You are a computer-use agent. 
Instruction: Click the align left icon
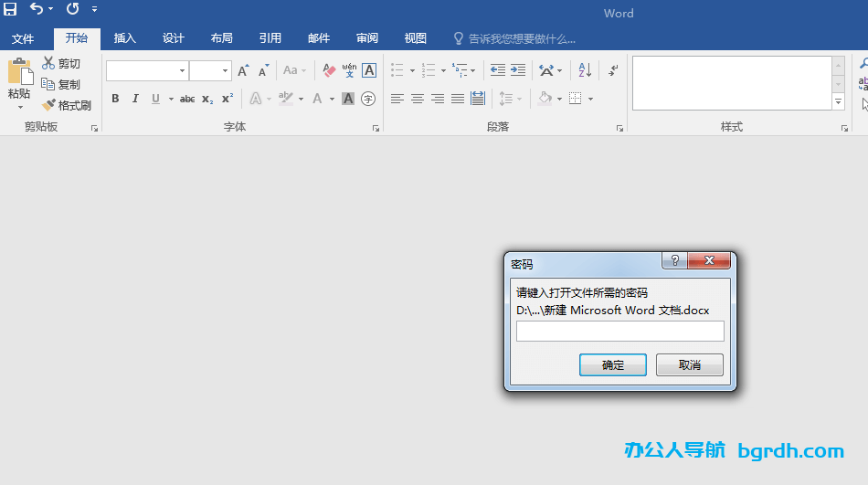pyautogui.click(x=397, y=99)
